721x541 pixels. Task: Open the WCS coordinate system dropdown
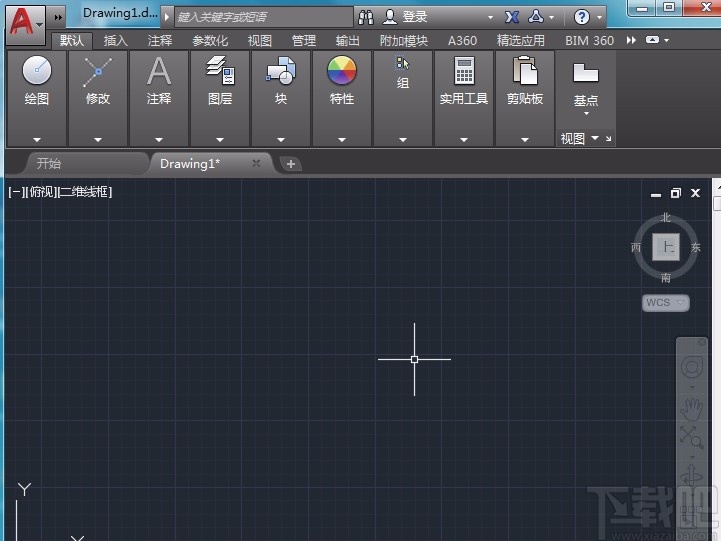(665, 302)
